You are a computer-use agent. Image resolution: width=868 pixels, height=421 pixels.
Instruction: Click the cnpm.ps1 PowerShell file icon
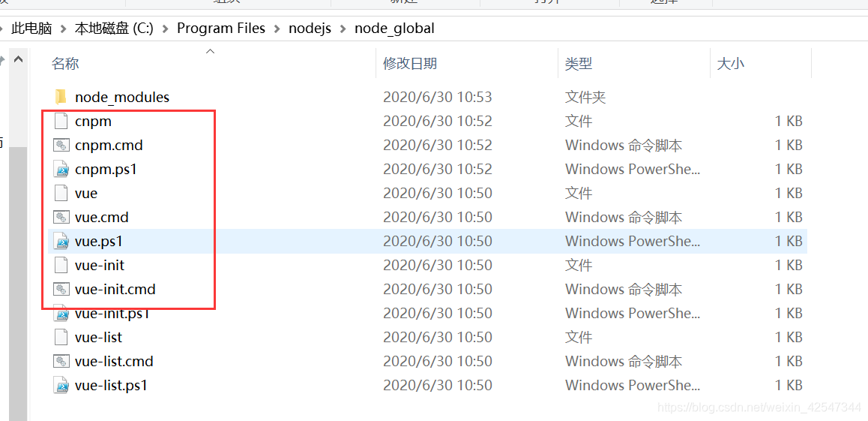pos(61,170)
